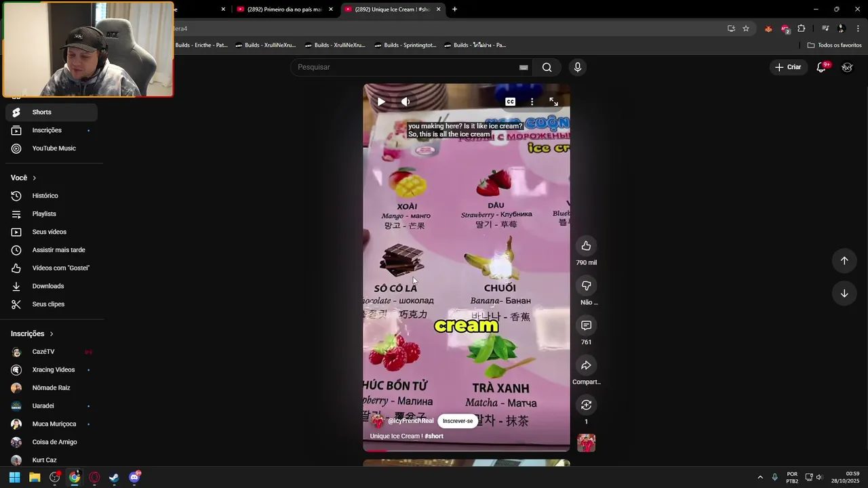Open the #short hashtag link
This screenshot has width=868, height=488.
(434, 436)
